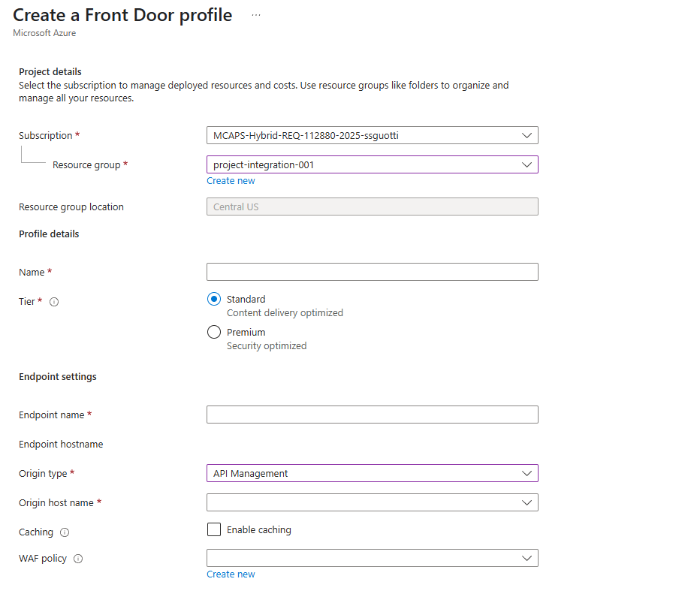
Task: Click the Endpoint name text field
Action: (x=373, y=415)
